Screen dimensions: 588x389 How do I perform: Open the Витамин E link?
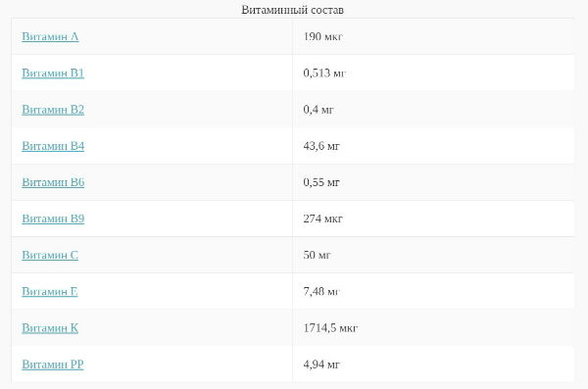[x=50, y=291]
